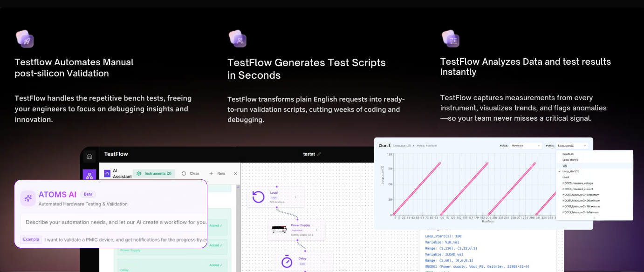
Task: Open the X-Axis RowNum dropdown
Action: tap(527, 146)
